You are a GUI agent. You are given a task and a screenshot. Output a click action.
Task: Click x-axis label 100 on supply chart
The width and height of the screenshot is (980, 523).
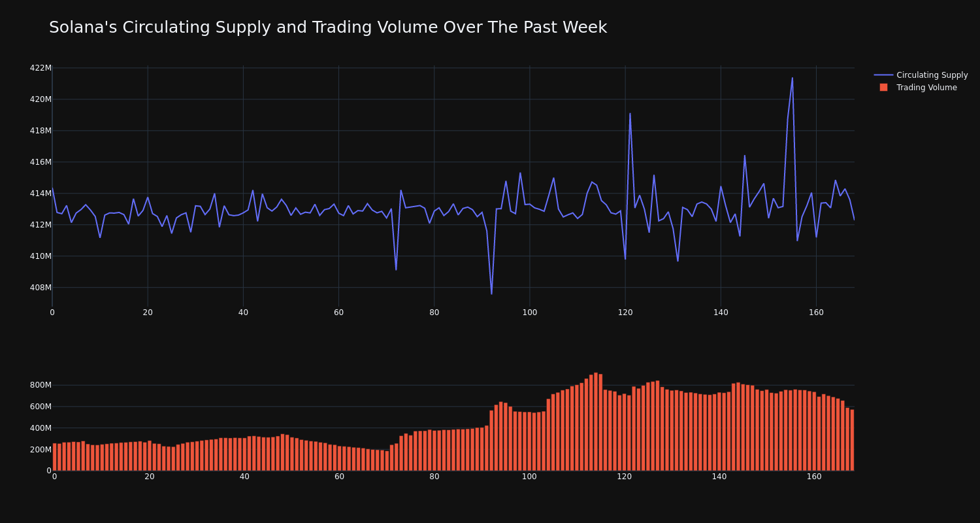(x=530, y=312)
